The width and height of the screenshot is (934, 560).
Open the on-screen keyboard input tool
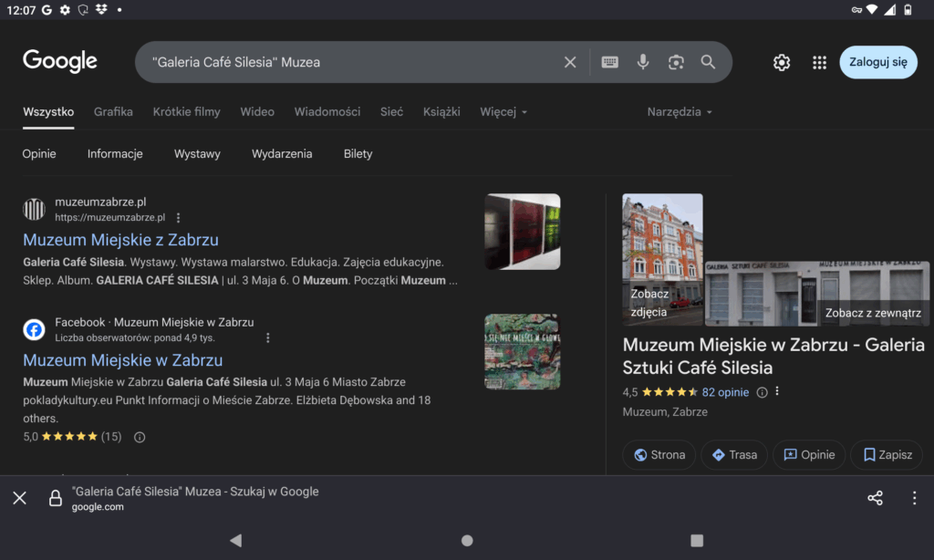point(609,62)
